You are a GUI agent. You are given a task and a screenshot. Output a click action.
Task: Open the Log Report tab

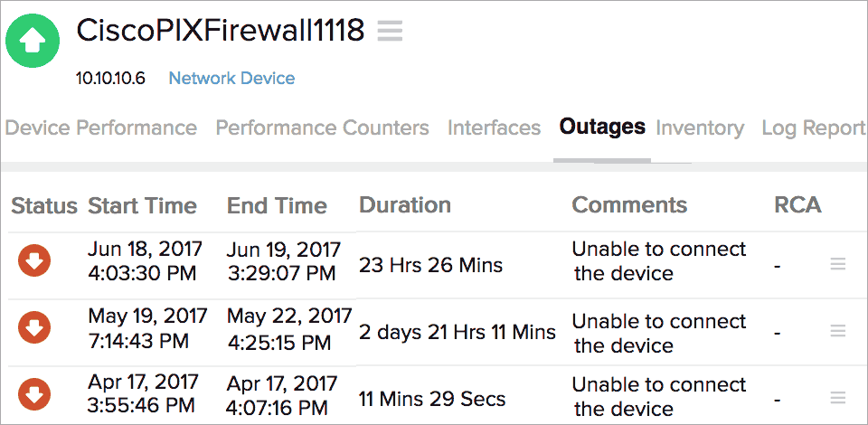click(x=814, y=127)
